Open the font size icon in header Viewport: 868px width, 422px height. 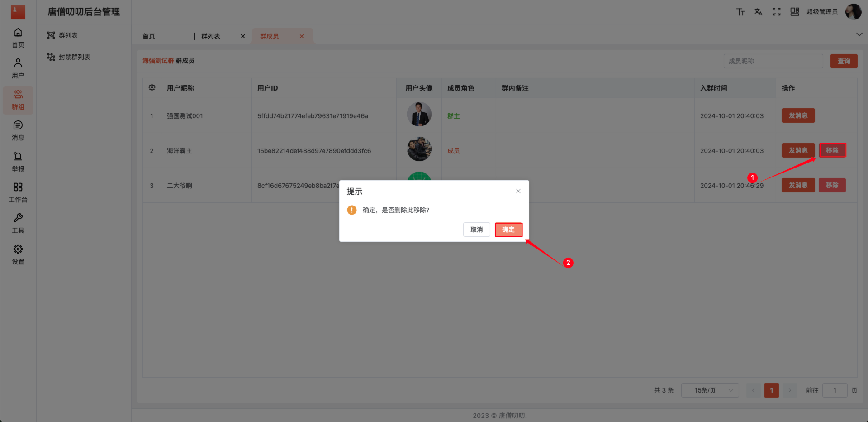click(x=740, y=12)
